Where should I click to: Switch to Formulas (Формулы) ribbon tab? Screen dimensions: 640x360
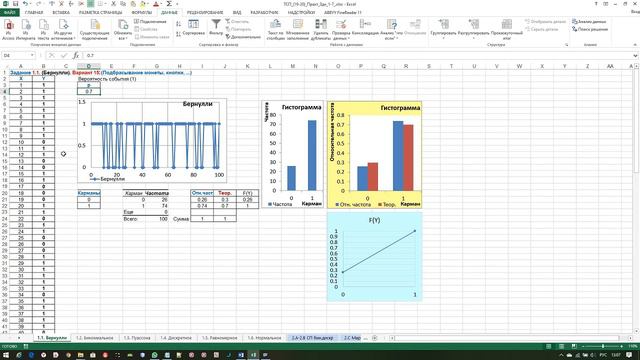142,12
